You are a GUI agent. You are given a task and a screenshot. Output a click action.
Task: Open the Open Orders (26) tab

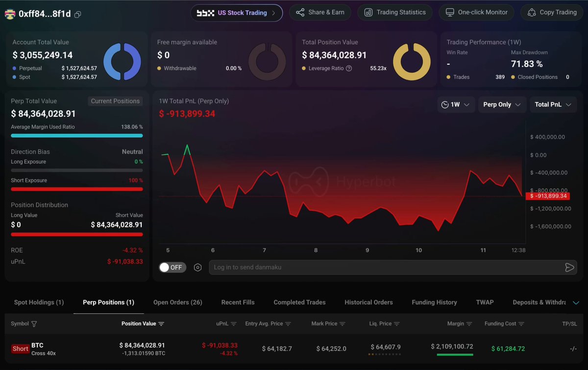pyautogui.click(x=178, y=302)
